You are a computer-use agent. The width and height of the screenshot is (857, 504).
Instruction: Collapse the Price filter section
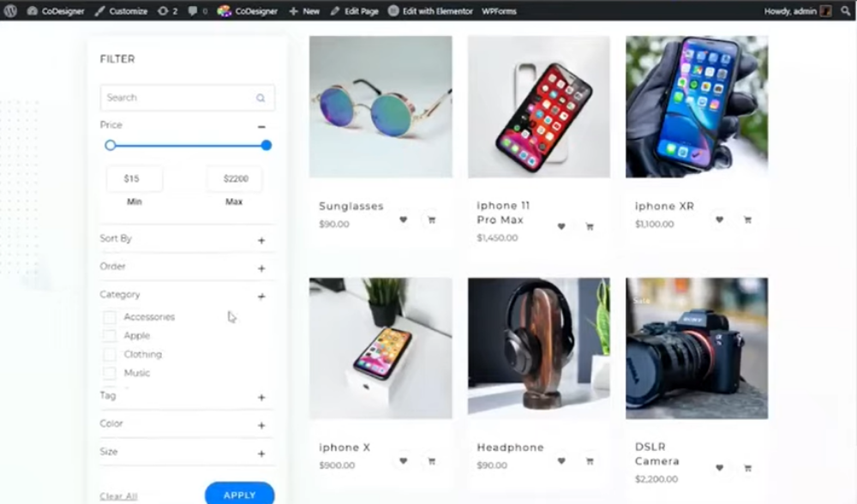261,126
